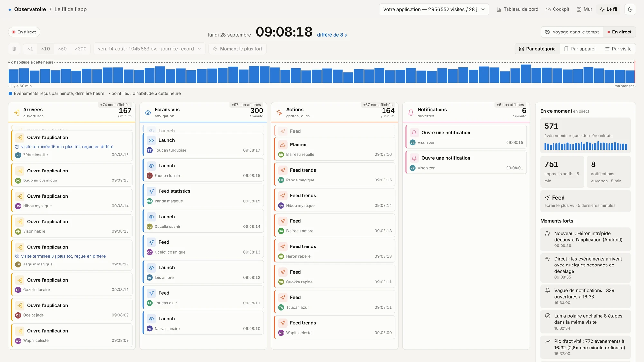Click the mini sparkline under 571 events
This screenshot has height=362, width=644.
click(x=585, y=146)
